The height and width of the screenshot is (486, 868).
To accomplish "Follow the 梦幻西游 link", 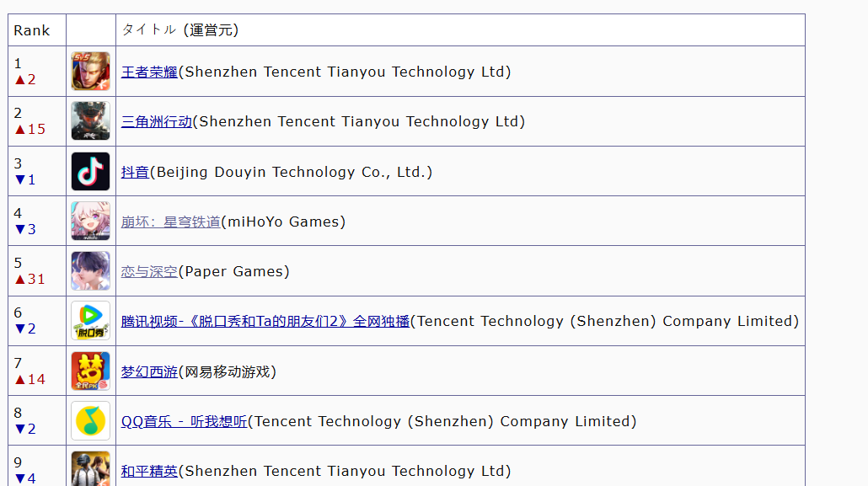I will [149, 372].
